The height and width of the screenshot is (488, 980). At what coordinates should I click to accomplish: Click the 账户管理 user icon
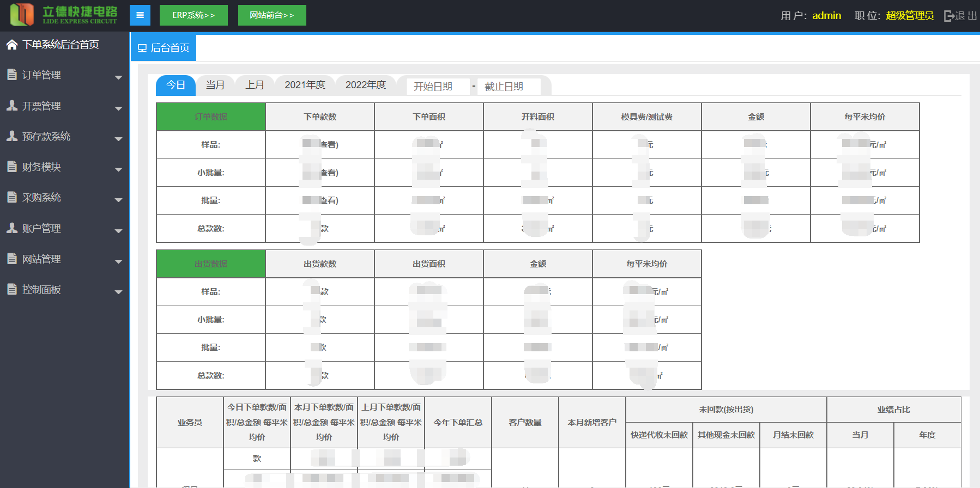pyautogui.click(x=12, y=228)
